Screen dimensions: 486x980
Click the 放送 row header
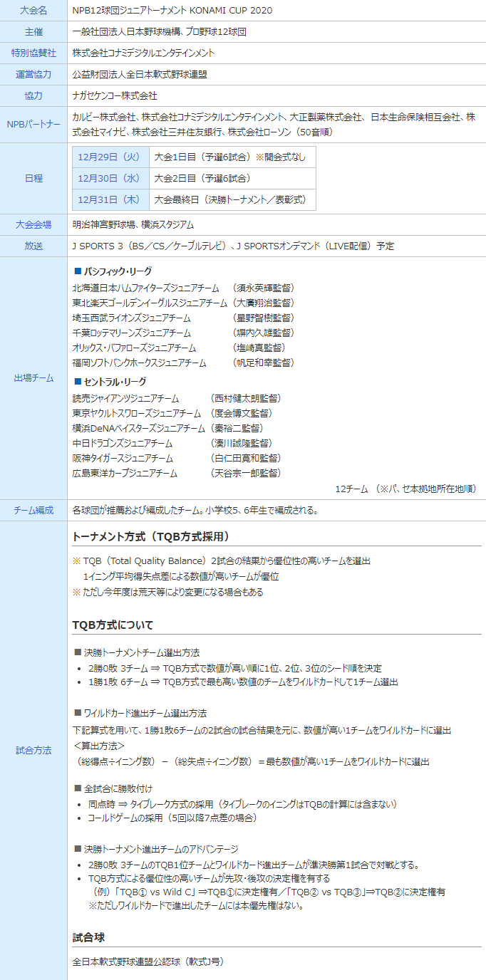(x=33, y=246)
